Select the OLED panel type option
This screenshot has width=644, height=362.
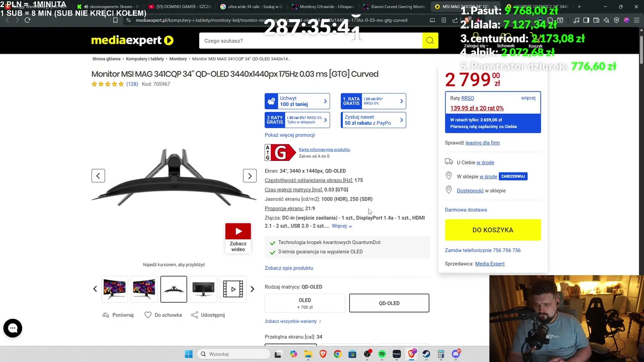(305, 303)
